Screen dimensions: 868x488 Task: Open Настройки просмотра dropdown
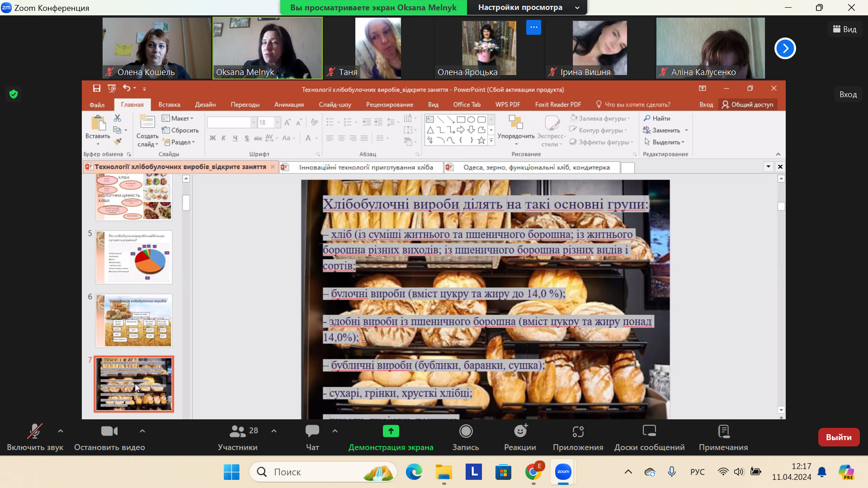(526, 7)
